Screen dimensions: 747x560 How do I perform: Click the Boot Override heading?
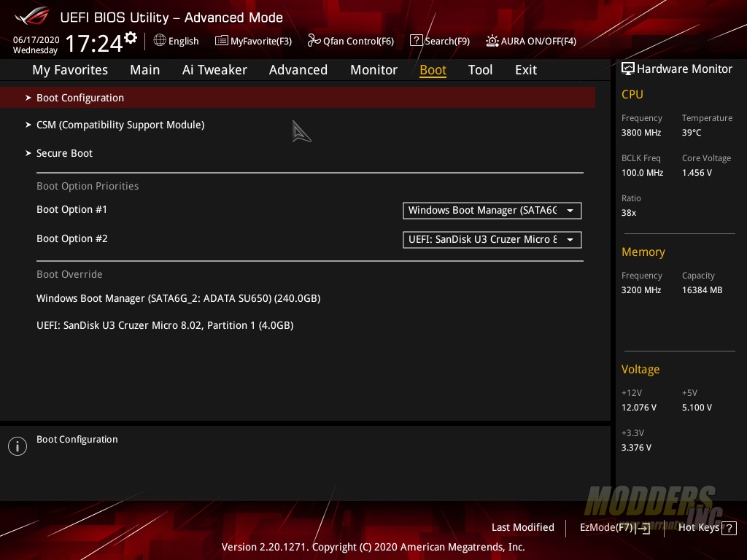pos(69,274)
